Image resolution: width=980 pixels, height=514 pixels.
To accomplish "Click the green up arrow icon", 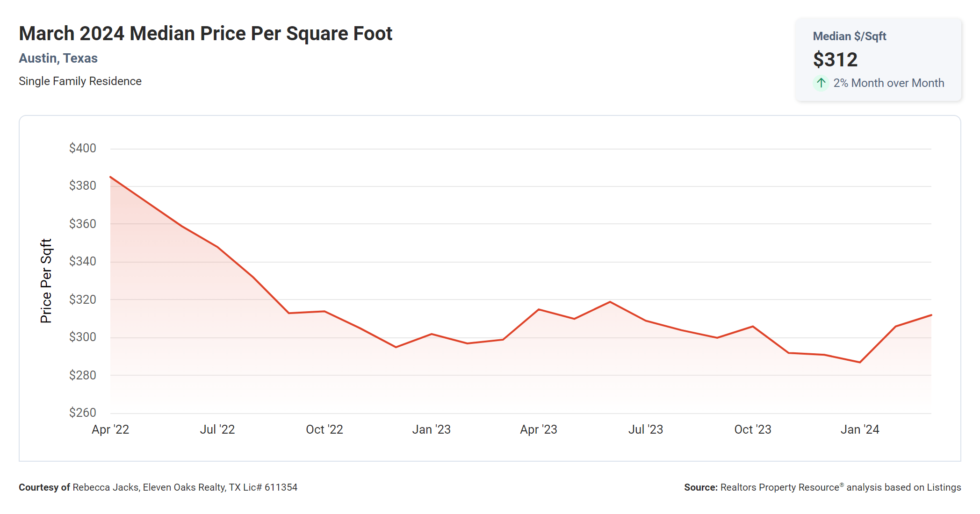I will point(821,83).
